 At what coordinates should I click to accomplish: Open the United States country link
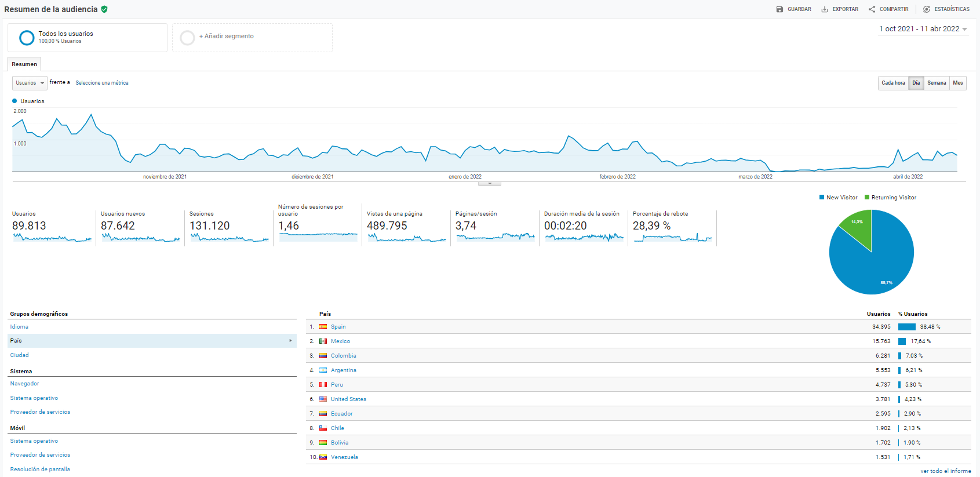348,399
